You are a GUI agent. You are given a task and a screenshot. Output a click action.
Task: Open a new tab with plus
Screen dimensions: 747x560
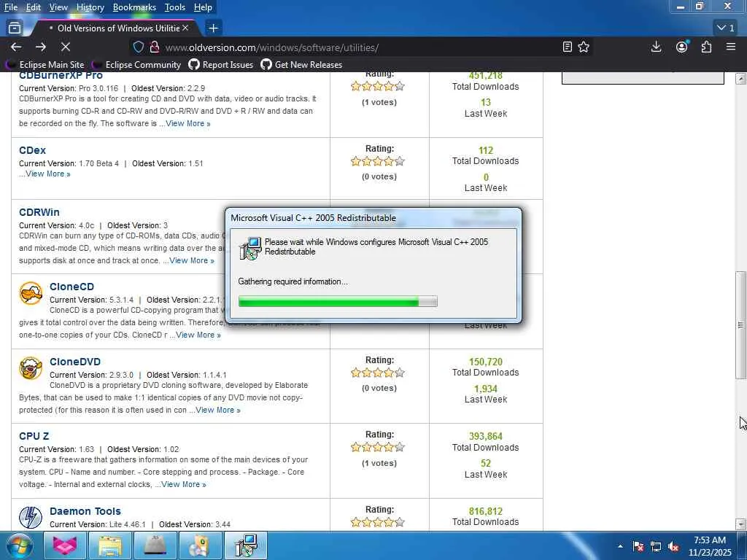coord(214,28)
